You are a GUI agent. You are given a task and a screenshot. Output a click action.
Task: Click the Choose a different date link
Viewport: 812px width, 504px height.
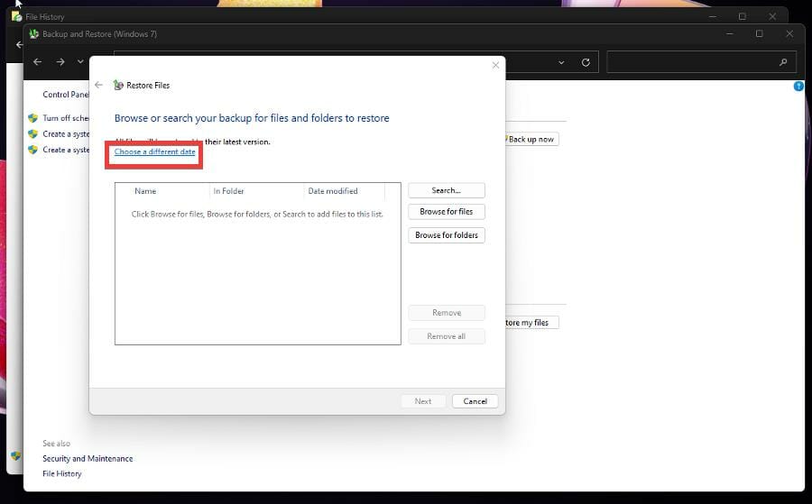pos(155,151)
